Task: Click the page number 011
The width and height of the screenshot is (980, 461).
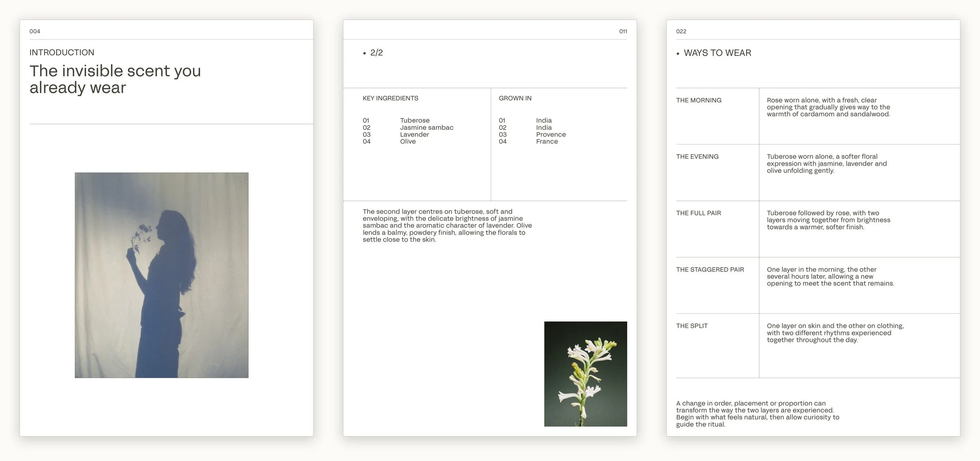Action: tap(623, 31)
